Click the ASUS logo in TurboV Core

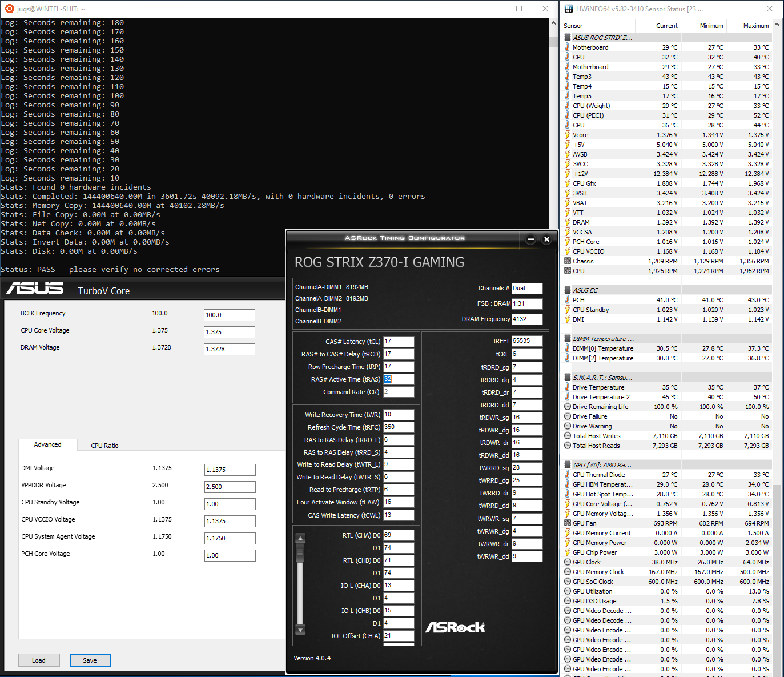[35, 289]
